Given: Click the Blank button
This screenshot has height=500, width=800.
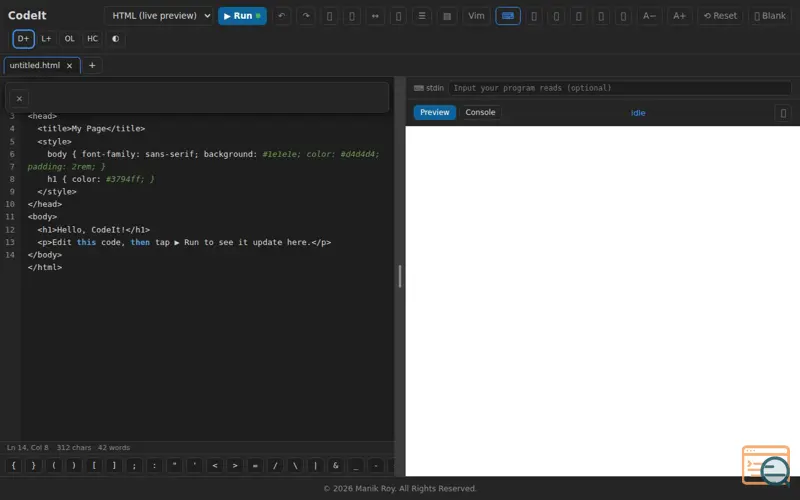Looking at the screenshot, I should pos(770,16).
